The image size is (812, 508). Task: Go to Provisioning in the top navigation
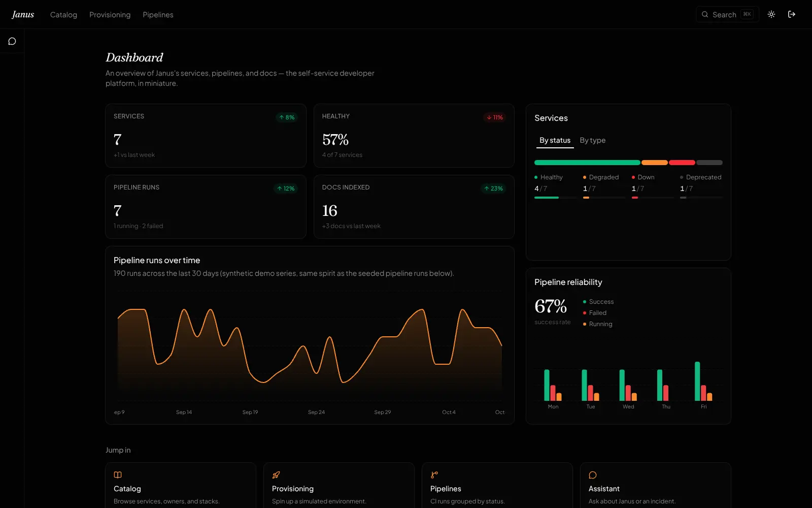[110, 15]
